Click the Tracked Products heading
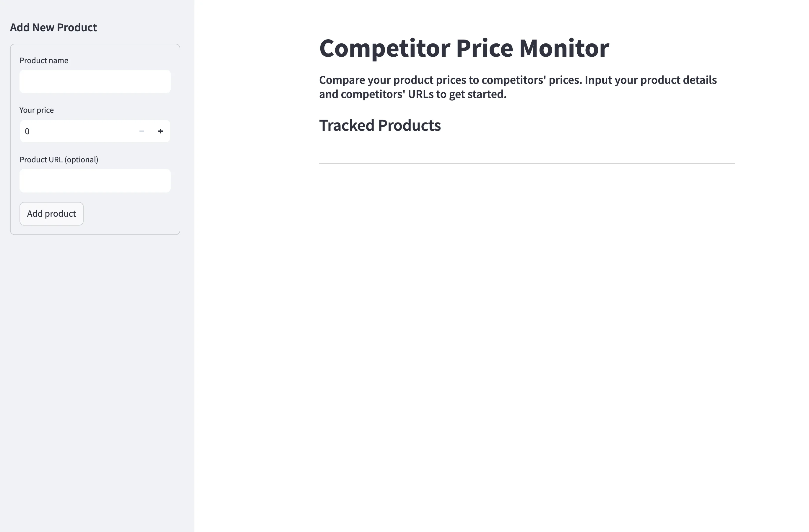The image size is (809, 532). (x=380, y=125)
